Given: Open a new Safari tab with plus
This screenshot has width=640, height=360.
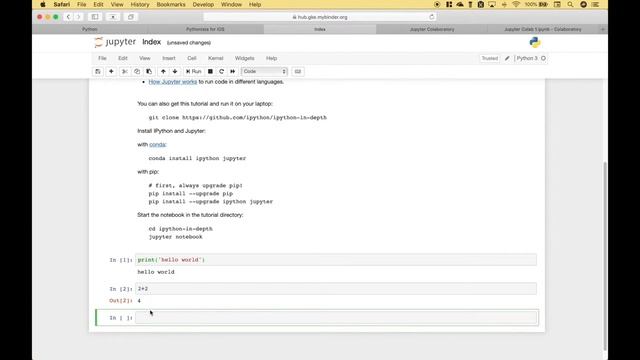Looking at the screenshot, I should (x=603, y=29).
